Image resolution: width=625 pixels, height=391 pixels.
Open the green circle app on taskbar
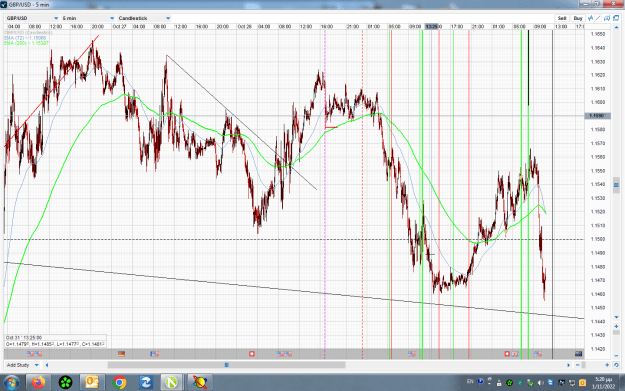[65, 383]
